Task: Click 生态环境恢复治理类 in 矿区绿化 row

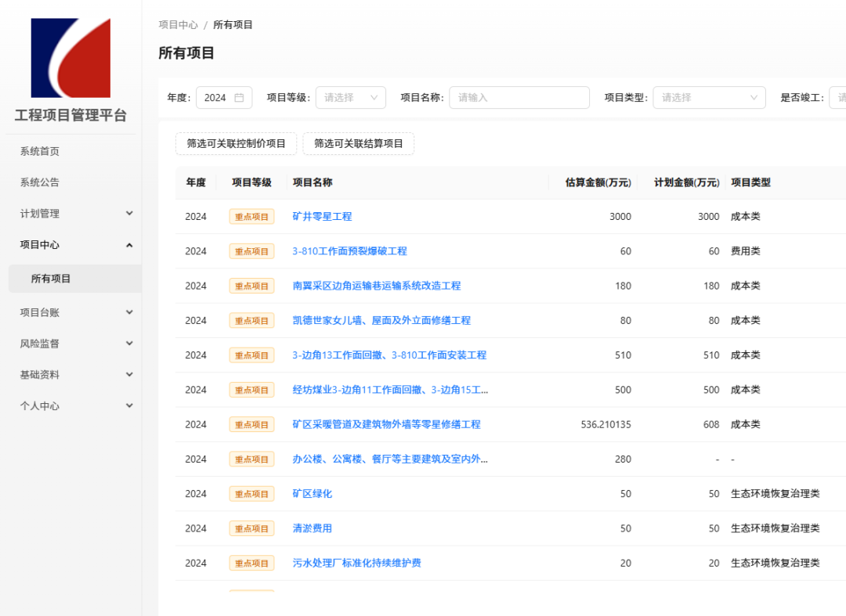Action: pos(775,494)
